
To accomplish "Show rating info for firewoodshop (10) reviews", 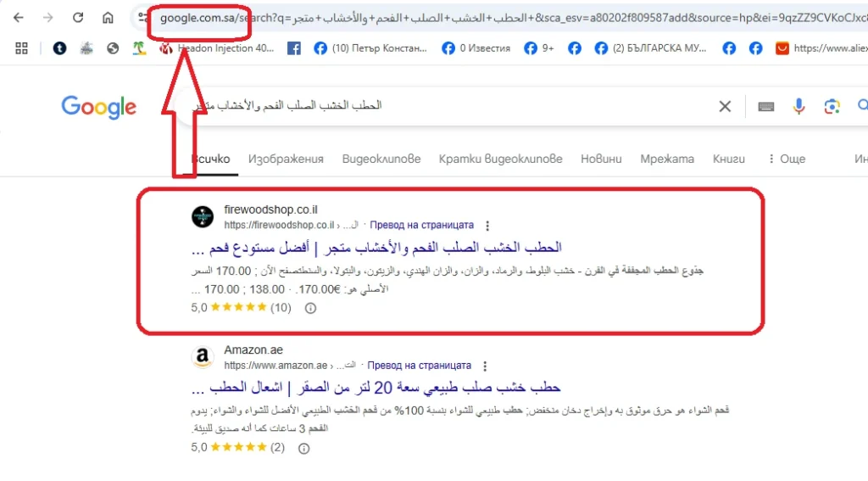I will pyautogui.click(x=310, y=308).
